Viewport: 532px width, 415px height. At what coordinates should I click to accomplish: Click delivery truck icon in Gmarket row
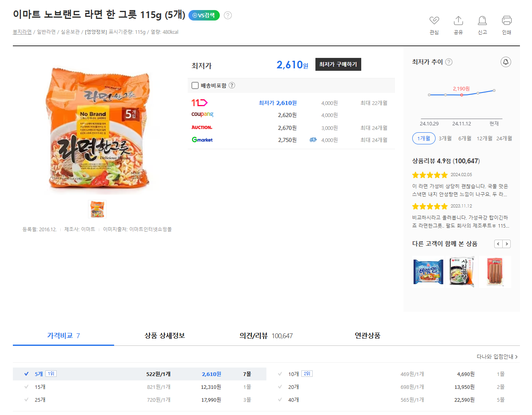313,140
